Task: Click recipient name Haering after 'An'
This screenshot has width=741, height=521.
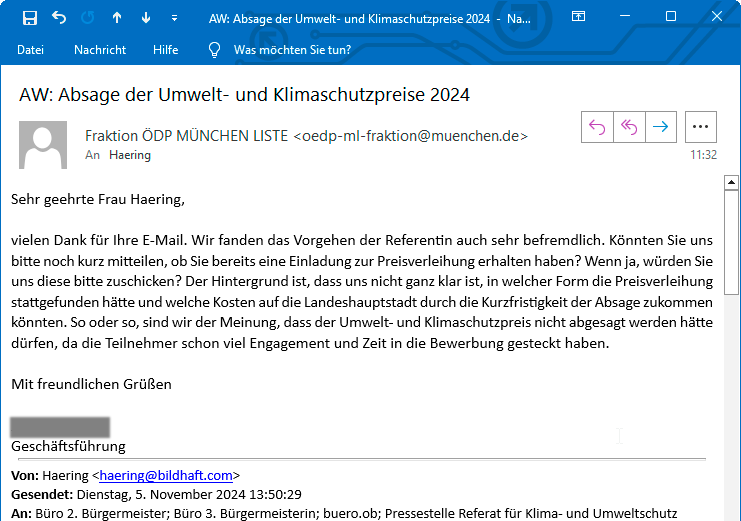Action: tap(130, 155)
